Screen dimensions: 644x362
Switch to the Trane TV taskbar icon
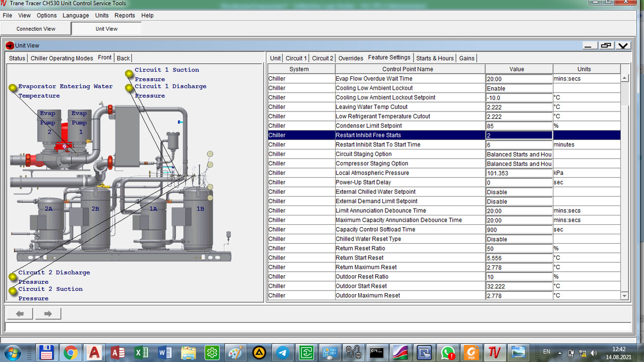(x=494, y=353)
